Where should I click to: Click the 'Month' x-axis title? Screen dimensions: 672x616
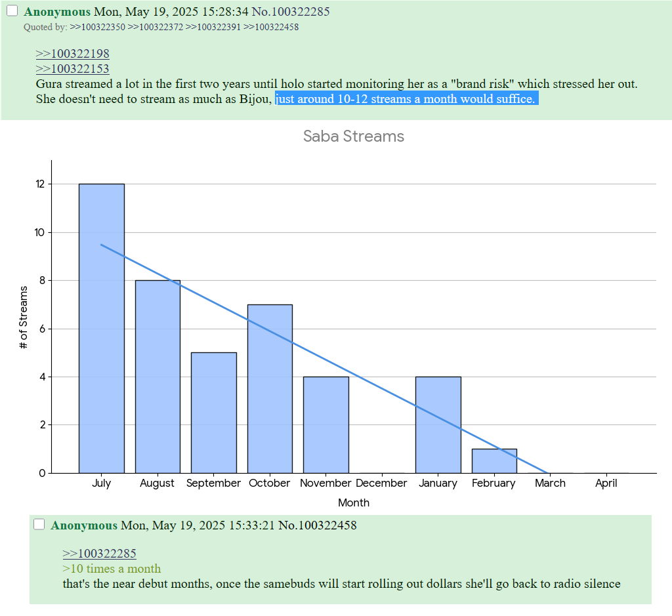click(354, 503)
